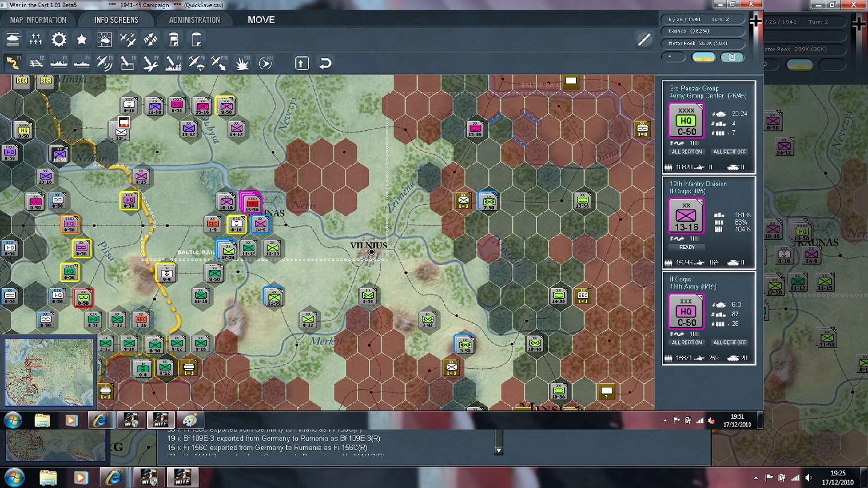Click the Kaunas (382%) readout

pos(703,31)
